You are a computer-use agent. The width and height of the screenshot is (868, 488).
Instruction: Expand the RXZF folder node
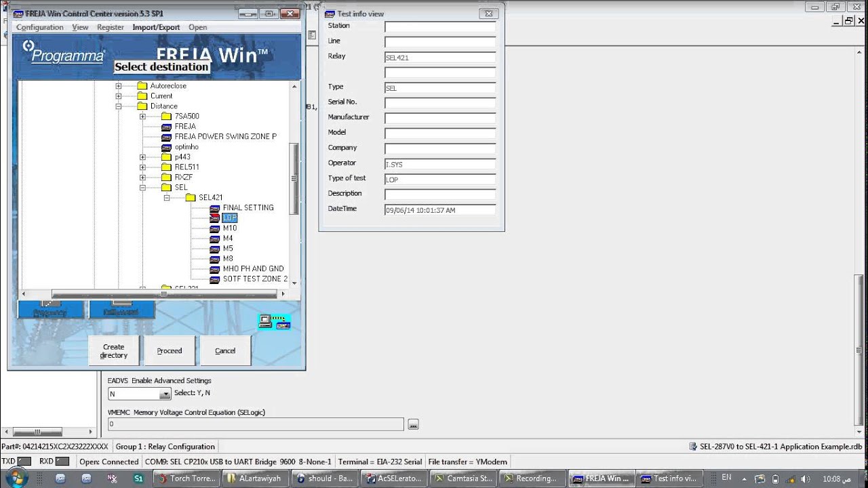pos(142,178)
